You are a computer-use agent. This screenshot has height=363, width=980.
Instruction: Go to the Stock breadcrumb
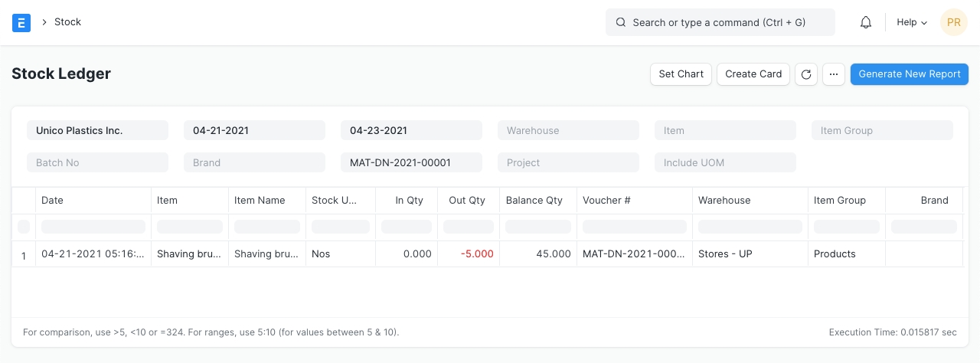click(x=67, y=22)
